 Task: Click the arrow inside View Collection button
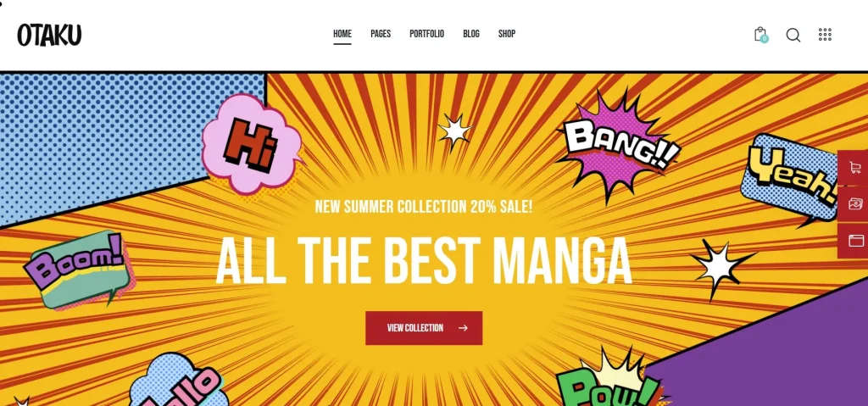click(x=463, y=328)
